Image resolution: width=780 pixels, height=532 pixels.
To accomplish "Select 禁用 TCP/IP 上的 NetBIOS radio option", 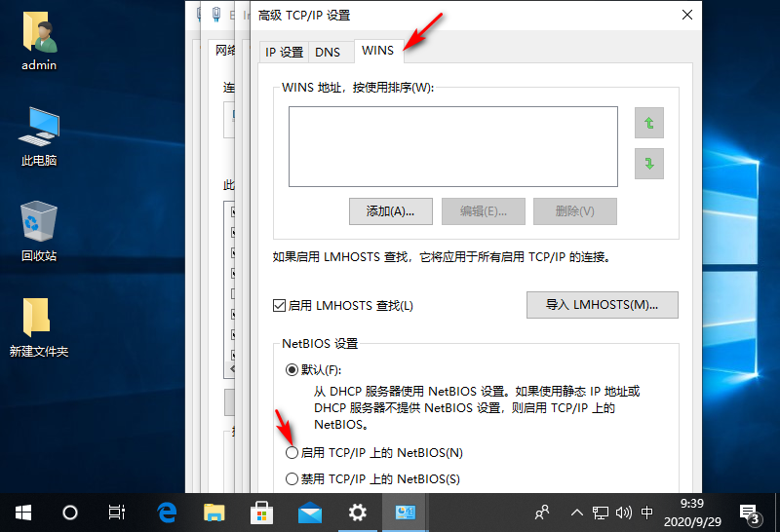I will click(x=291, y=478).
